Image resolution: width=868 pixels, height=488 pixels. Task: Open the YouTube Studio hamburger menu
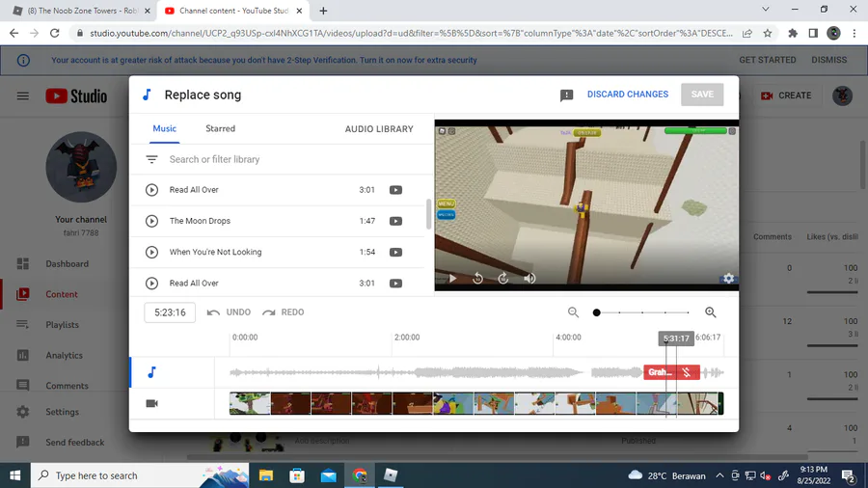pyautogui.click(x=23, y=95)
